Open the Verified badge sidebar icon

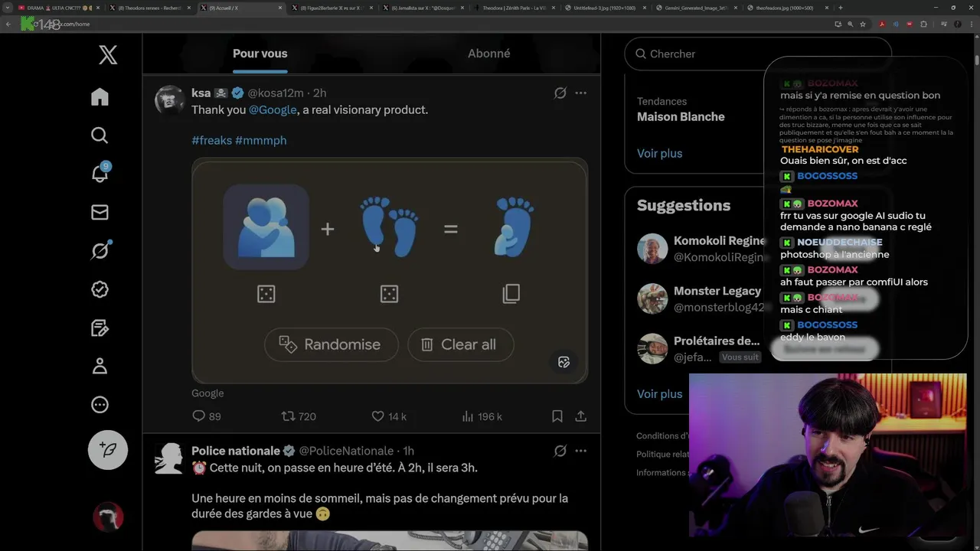[100, 289]
